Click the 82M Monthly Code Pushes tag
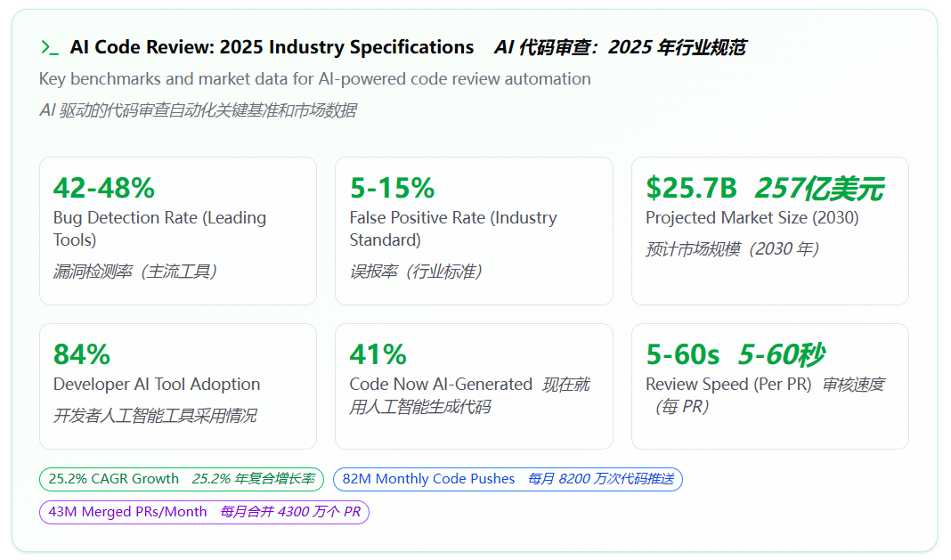This screenshot has height=560, width=951. click(508, 479)
